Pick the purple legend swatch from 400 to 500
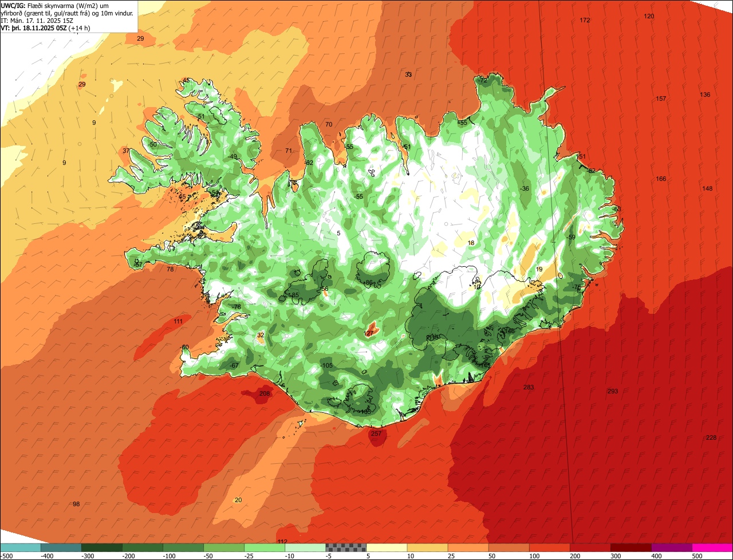 tap(671, 547)
